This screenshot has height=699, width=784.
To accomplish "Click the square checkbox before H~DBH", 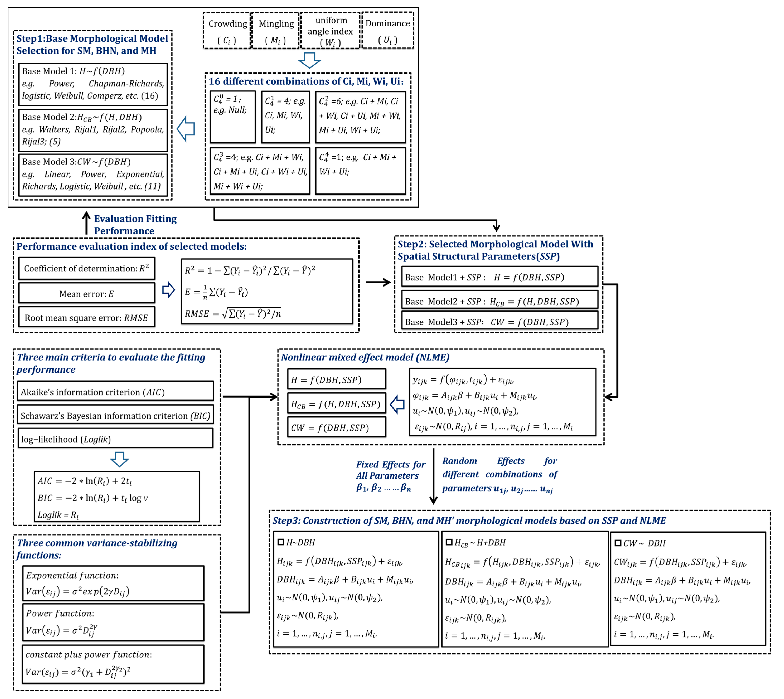I will [281, 542].
